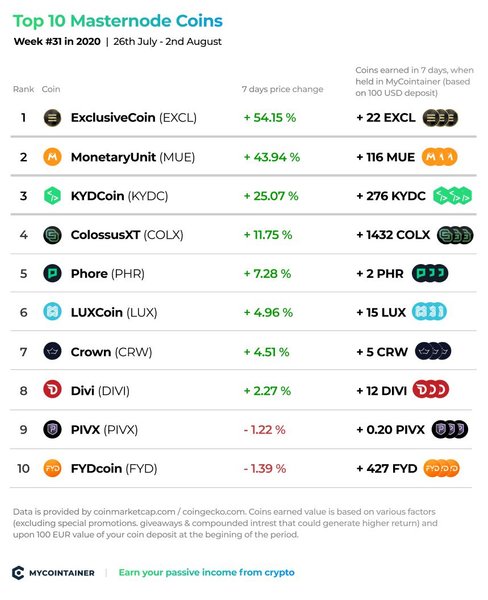
Task: Click the stacked EXCL coins earned icon
Action: tap(441, 117)
